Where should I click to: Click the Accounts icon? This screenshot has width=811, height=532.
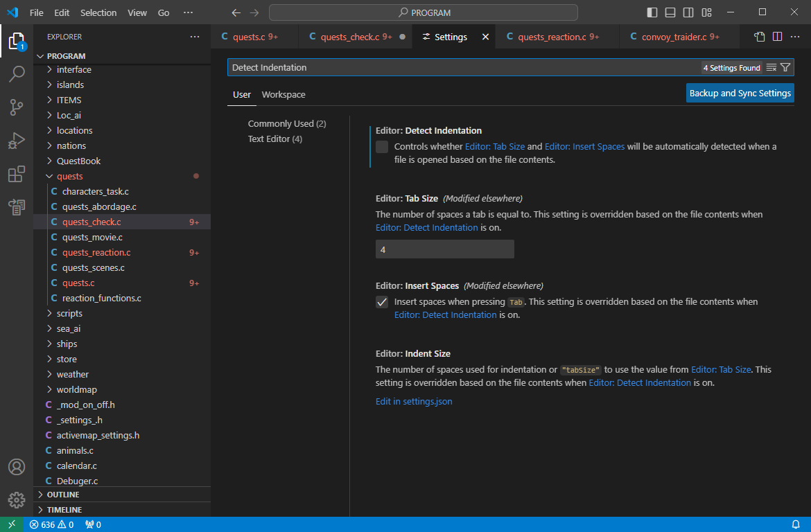coord(17,467)
